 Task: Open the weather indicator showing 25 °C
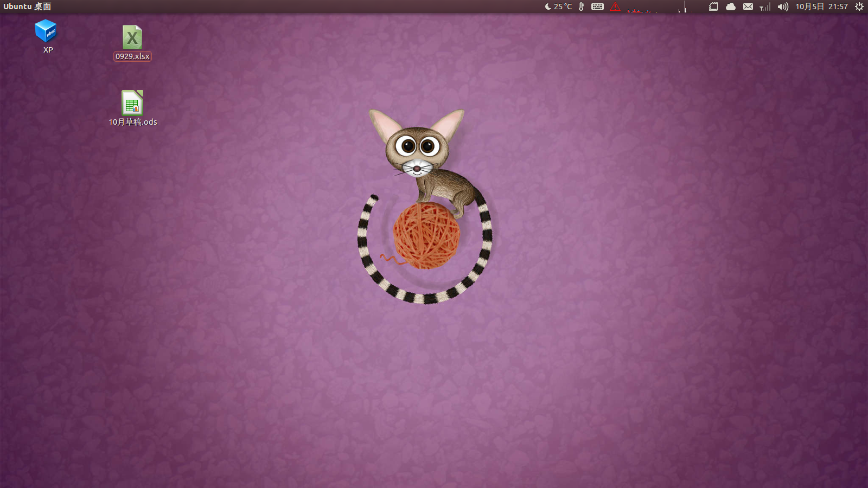click(x=558, y=7)
